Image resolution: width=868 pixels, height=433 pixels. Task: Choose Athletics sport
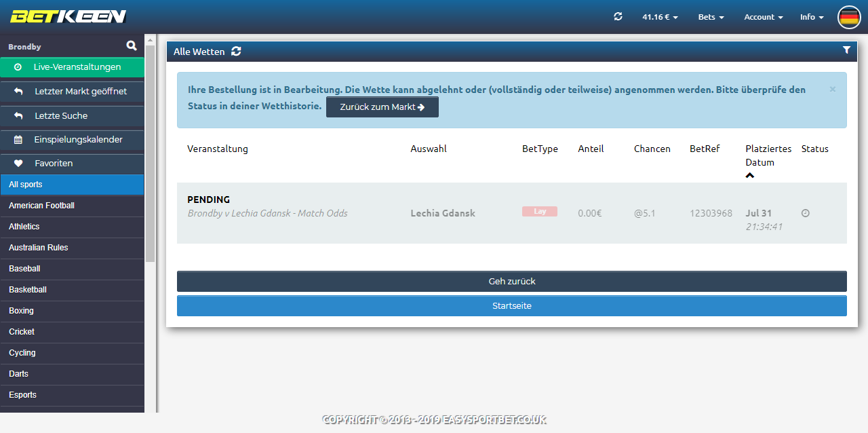point(72,227)
